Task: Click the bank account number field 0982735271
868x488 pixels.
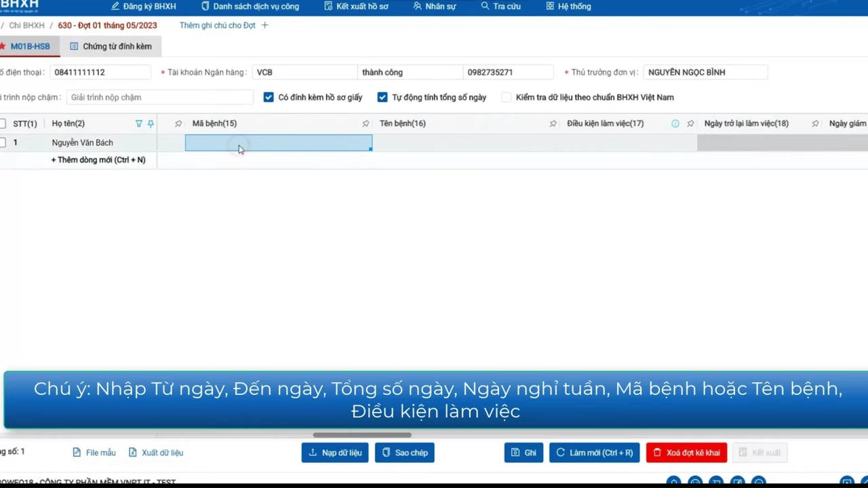Action: point(508,72)
